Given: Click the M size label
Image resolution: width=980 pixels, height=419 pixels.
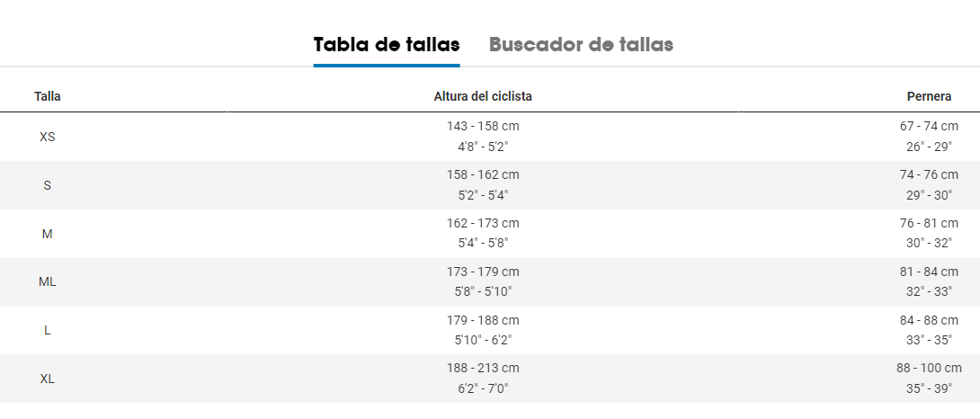Looking at the screenshot, I should pos(48,234).
